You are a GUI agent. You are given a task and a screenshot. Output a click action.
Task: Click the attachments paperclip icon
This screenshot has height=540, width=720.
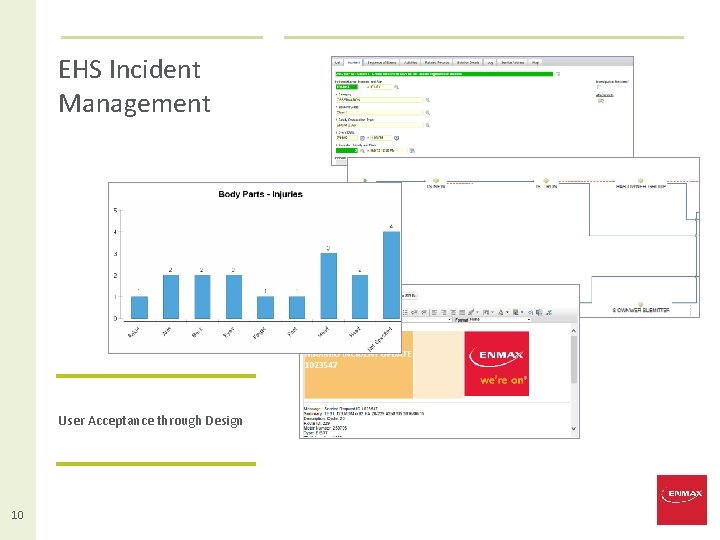click(601, 101)
